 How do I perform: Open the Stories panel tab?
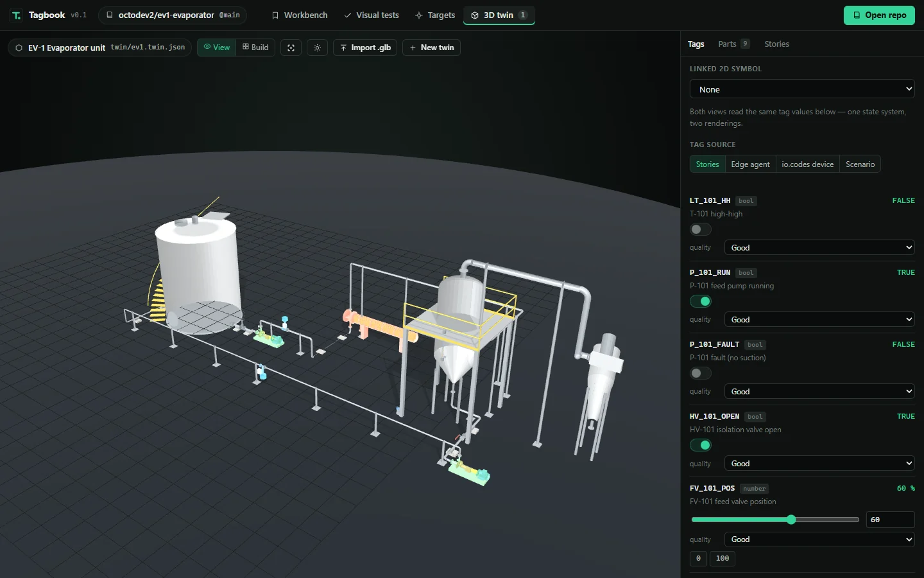click(x=776, y=44)
